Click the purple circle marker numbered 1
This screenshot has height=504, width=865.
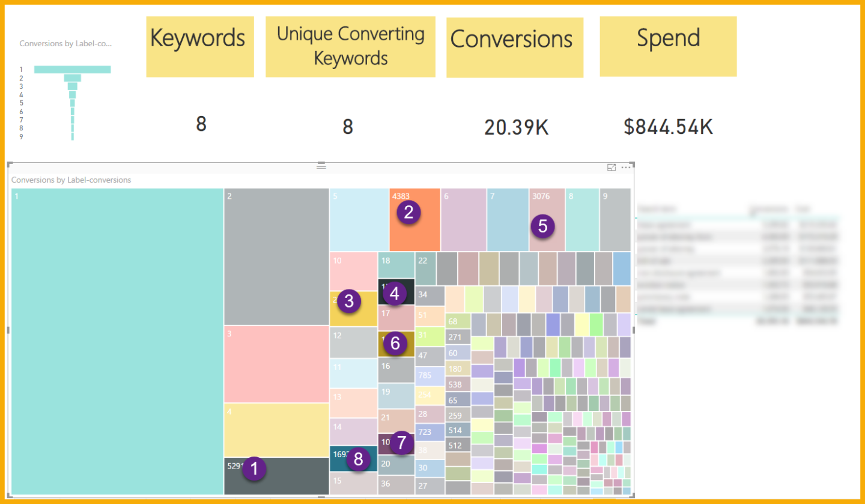tap(254, 469)
